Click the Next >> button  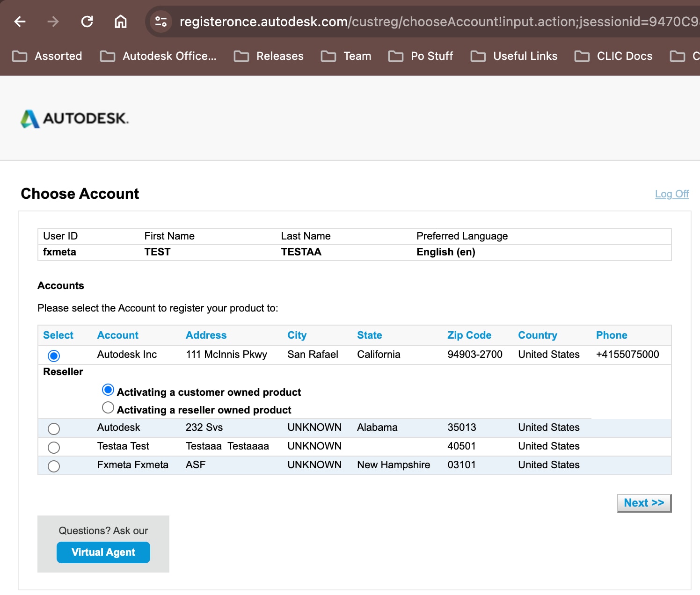(644, 503)
